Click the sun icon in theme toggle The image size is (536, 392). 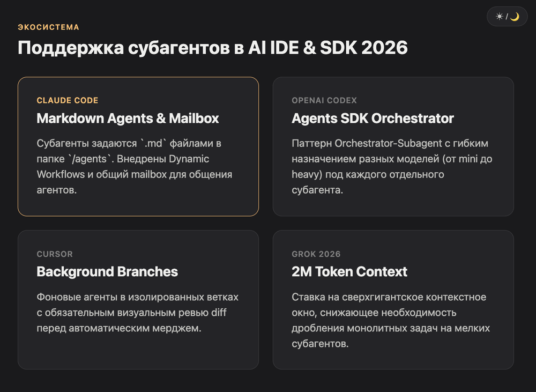pyautogui.click(x=500, y=17)
